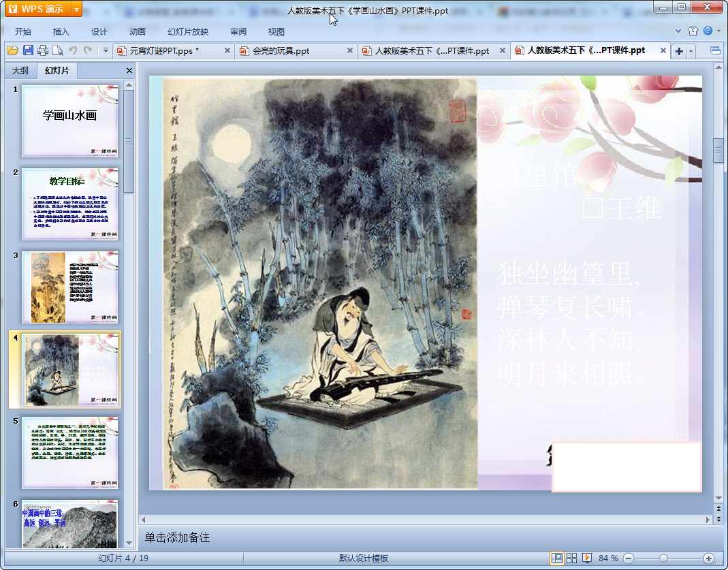Image resolution: width=728 pixels, height=570 pixels.
Task: Redo action arrow icon
Action: tap(88, 50)
